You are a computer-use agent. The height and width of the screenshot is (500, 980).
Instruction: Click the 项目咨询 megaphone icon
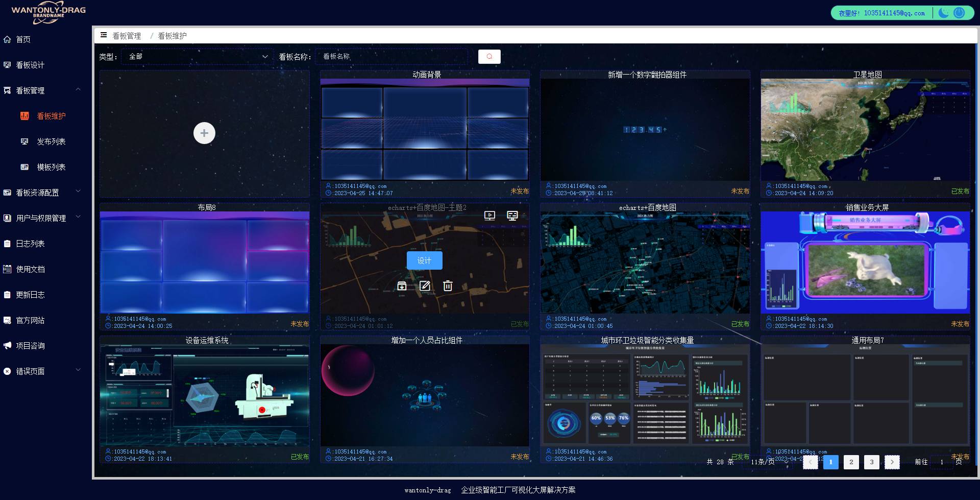click(7, 346)
